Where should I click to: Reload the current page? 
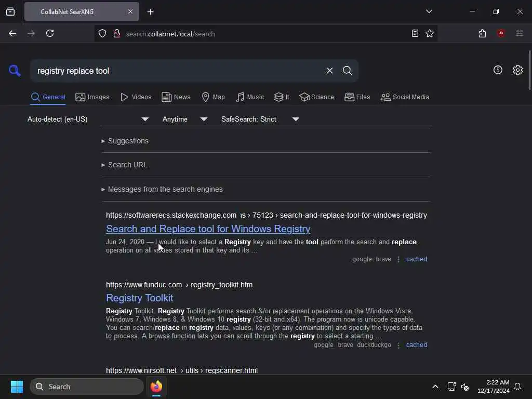(50, 34)
